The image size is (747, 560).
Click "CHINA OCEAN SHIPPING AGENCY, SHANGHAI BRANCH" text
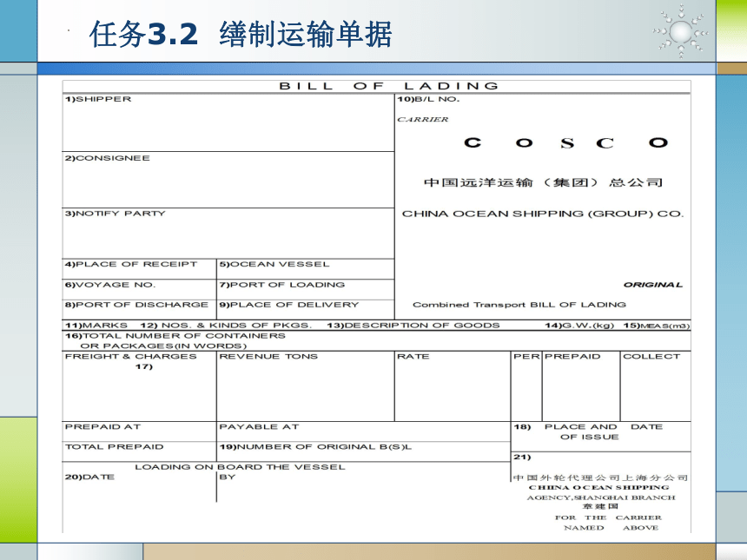(600, 493)
